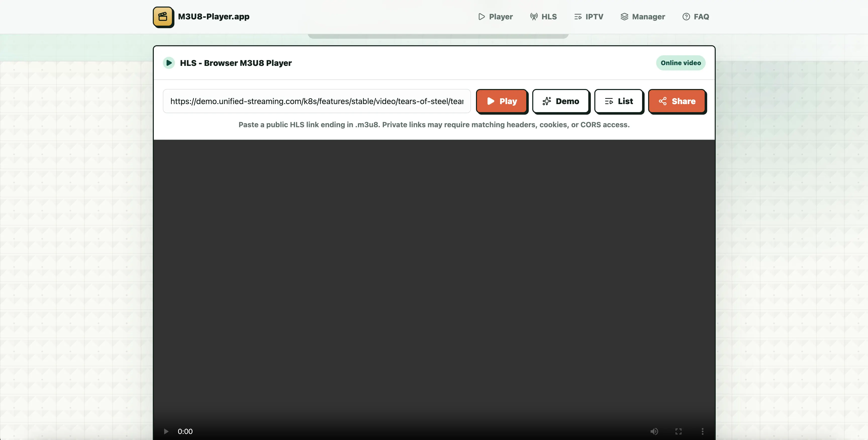The image size is (868, 440).
Task: Click the 0:00 playback time readout
Action: point(185,431)
